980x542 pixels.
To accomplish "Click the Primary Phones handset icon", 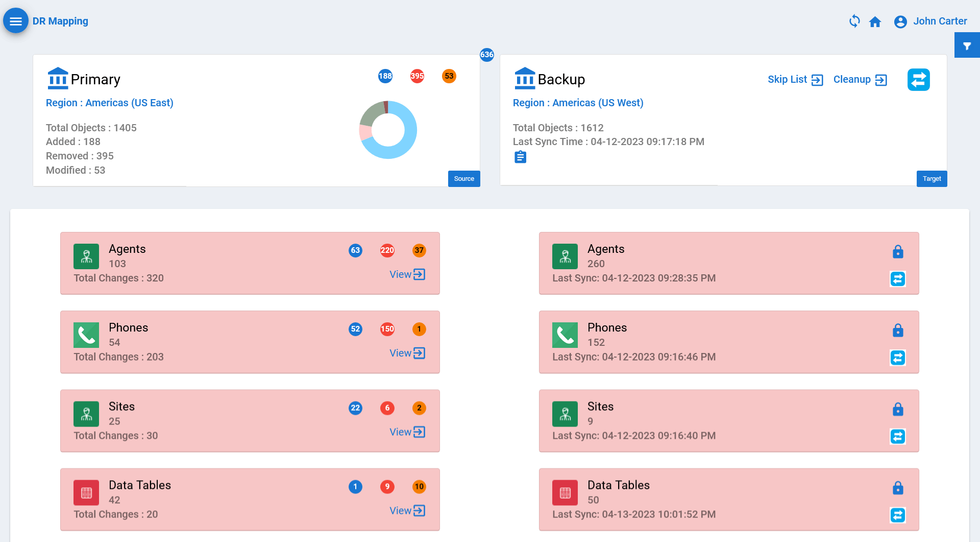I will (86, 335).
